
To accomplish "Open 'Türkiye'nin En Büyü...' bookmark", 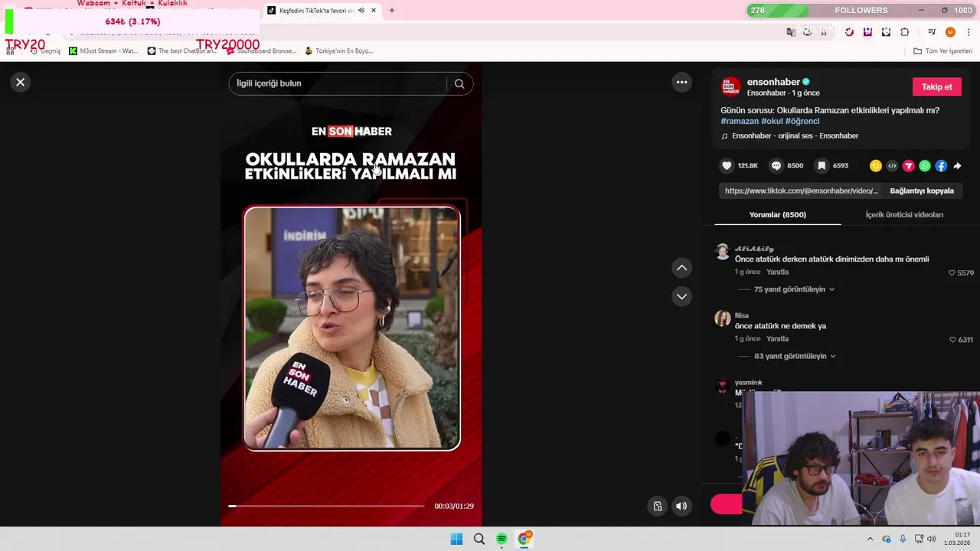I will [338, 51].
